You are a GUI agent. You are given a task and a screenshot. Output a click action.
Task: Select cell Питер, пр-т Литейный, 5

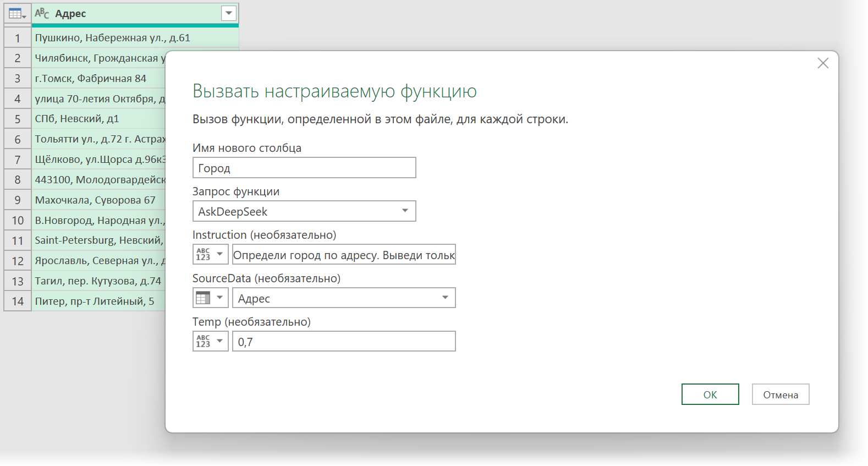point(98,301)
